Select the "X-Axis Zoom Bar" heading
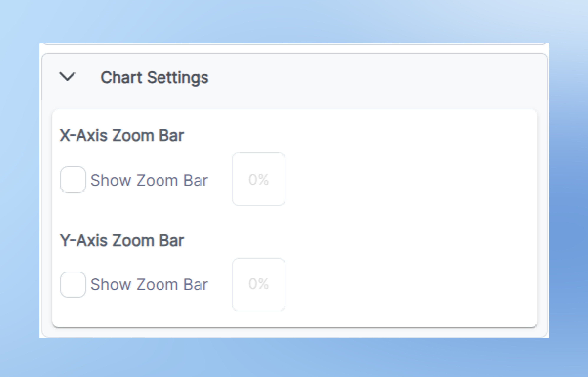The width and height of the screenshot is (588, 377). [x=122, y=135]
